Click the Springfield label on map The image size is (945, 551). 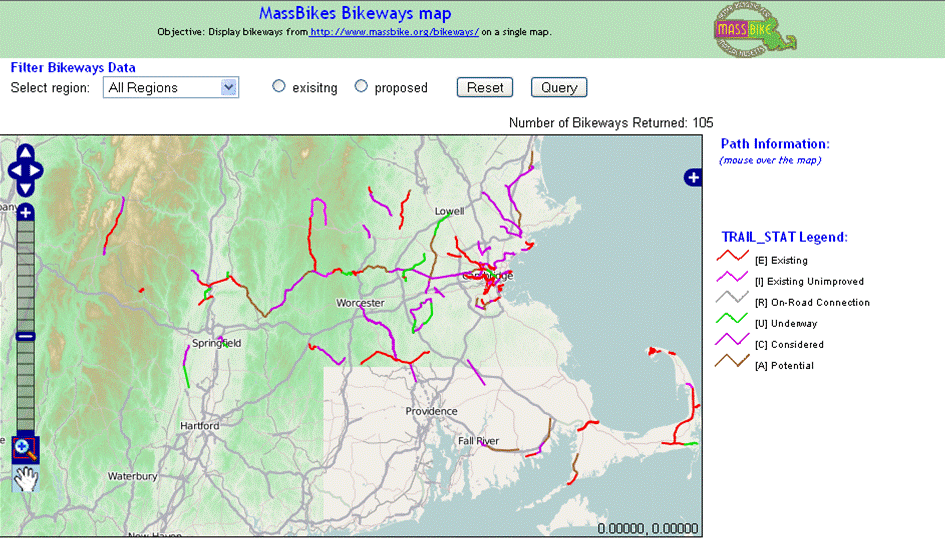point(216,343)
